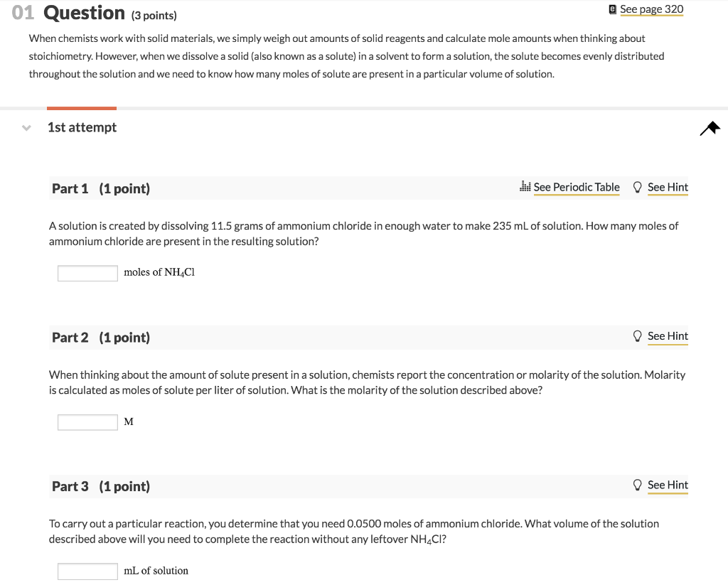Click the molarity answer field labeled M

click(x=87, y=422)
